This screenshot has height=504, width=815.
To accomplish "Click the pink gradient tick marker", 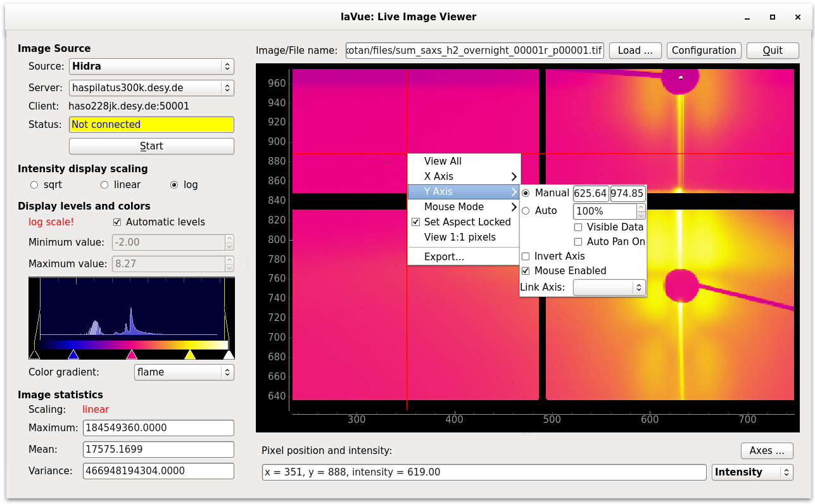I will click(x=132, y=355).
